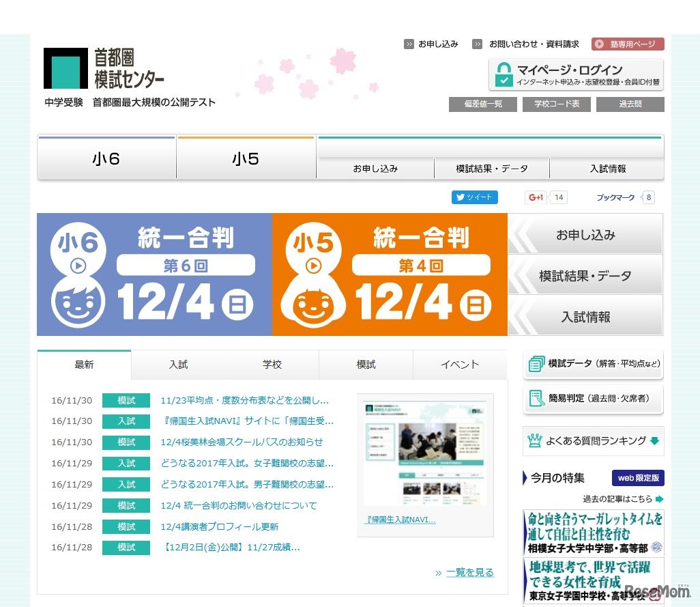Screen dimensions: 700x607
Task: Open news 12/4桜美林会場スクールバスのお知らせ
Action: point(242,442)
